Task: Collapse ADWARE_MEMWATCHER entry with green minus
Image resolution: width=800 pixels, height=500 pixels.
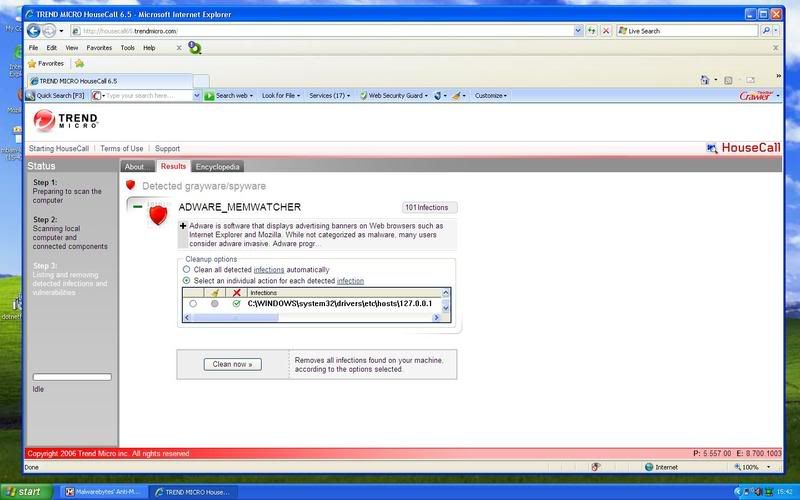Action: 137,206
